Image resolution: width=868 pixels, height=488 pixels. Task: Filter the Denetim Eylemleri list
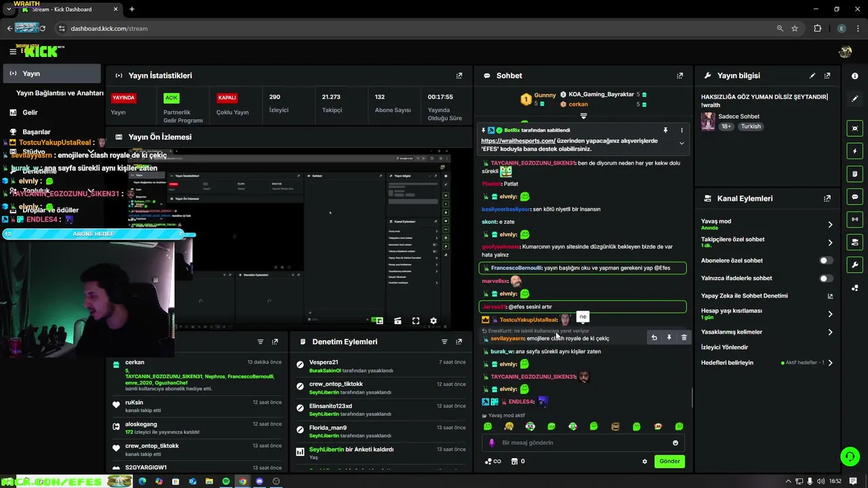pyautogui.click(x=444, y=342)
